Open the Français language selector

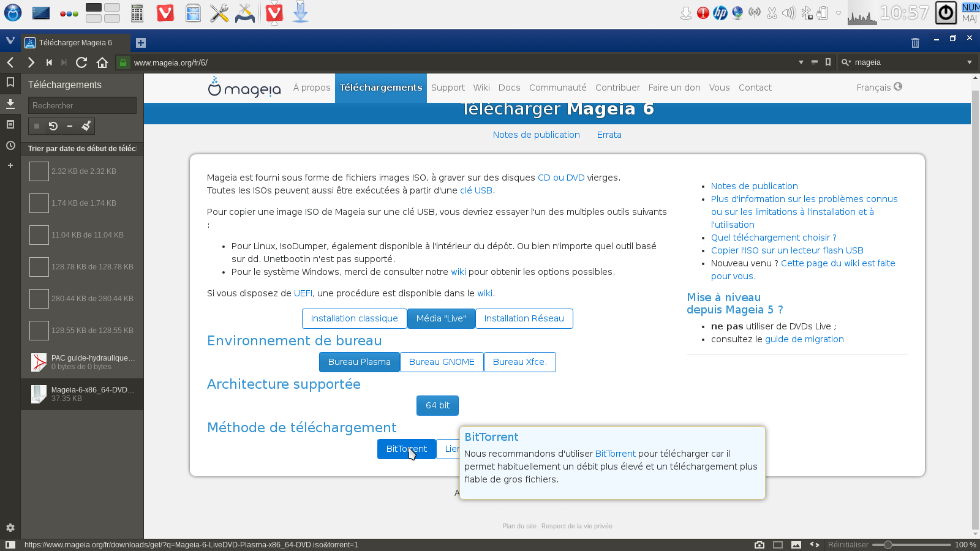(x=879, y=88)
